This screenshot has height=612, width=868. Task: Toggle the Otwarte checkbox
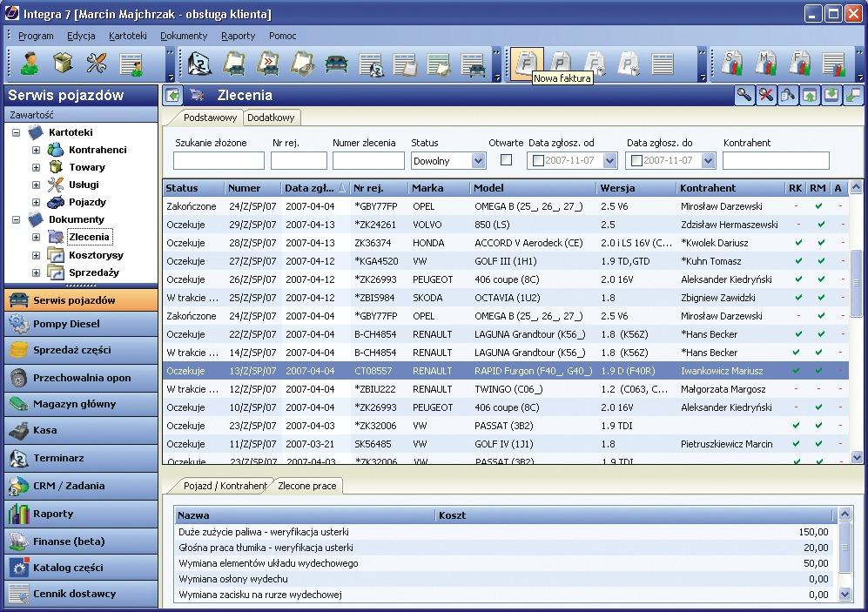coord(506,160)
